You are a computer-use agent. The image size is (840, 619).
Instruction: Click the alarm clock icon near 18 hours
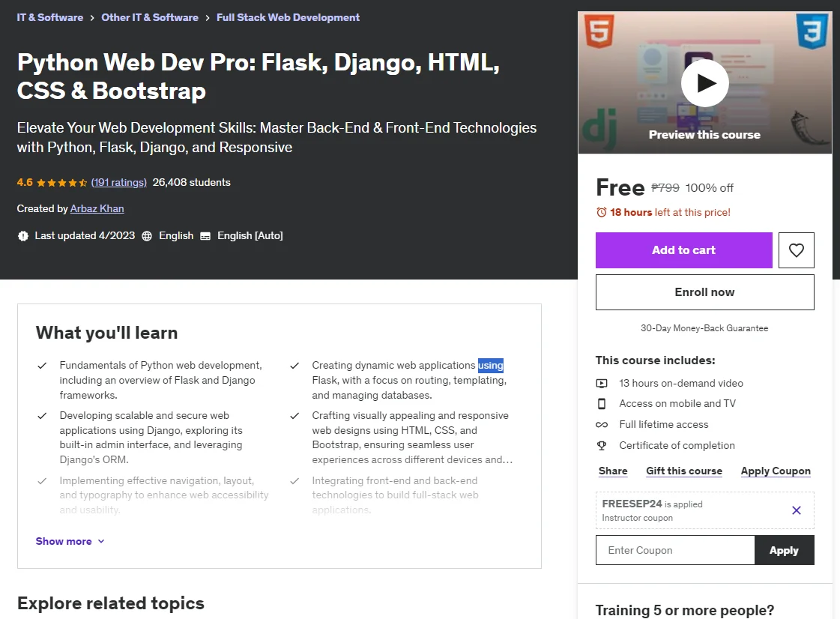(602, 212)
